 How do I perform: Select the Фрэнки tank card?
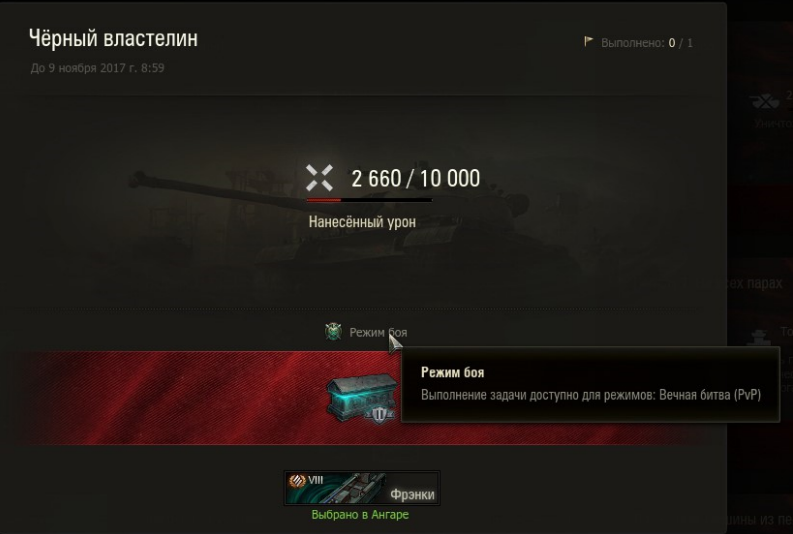(x=362, y=487)
